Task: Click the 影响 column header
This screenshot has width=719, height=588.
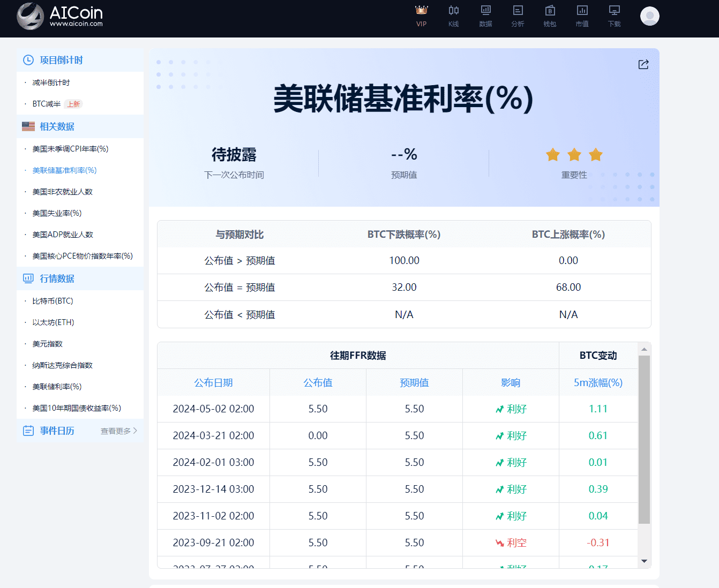Action: tap(511, 382)
